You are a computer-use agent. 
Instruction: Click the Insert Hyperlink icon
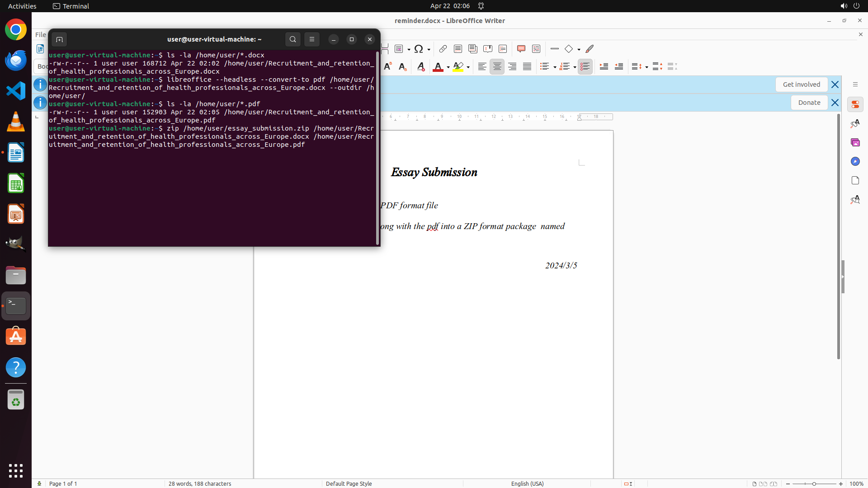443,49
